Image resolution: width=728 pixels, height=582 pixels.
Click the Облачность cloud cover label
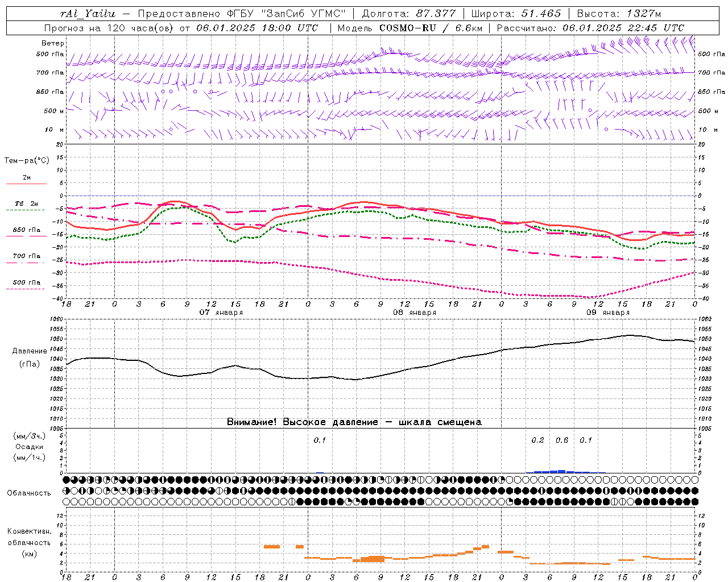coord(29,493)
